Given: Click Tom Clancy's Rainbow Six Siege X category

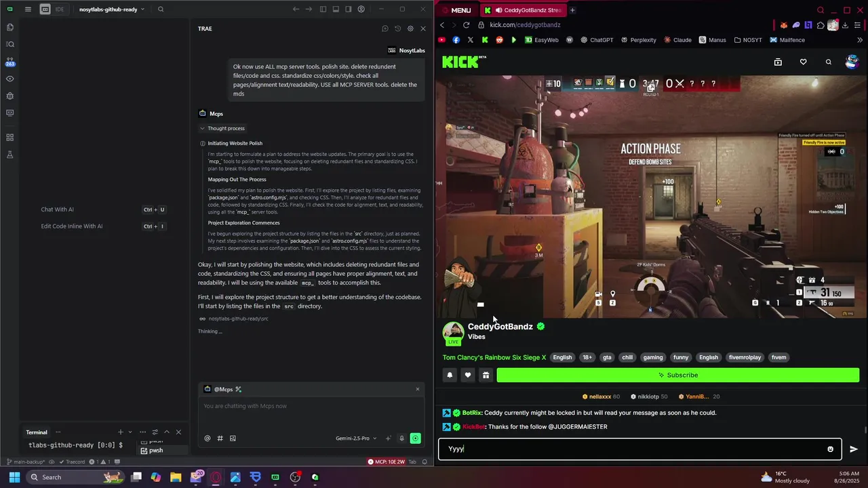Looking at the screenshot, I should coord(494,357).
